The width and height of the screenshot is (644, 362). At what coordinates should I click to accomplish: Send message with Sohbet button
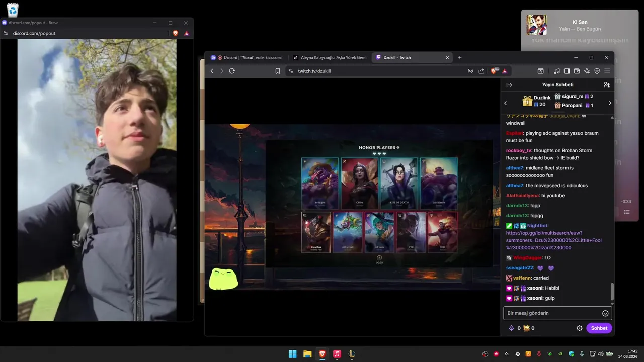tap(599, 328)
